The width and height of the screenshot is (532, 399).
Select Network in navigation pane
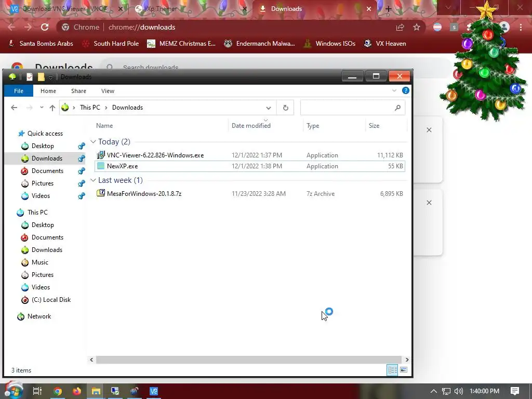[x=39, y=316]
